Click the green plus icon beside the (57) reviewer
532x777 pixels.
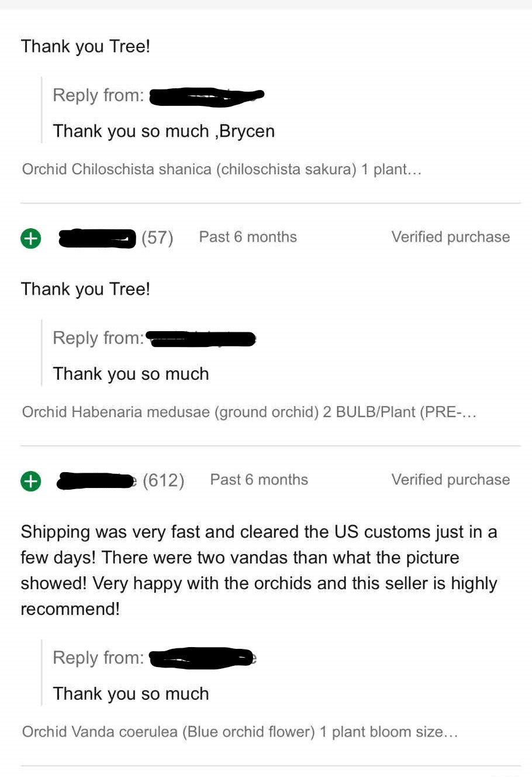[x=31, y=238]
